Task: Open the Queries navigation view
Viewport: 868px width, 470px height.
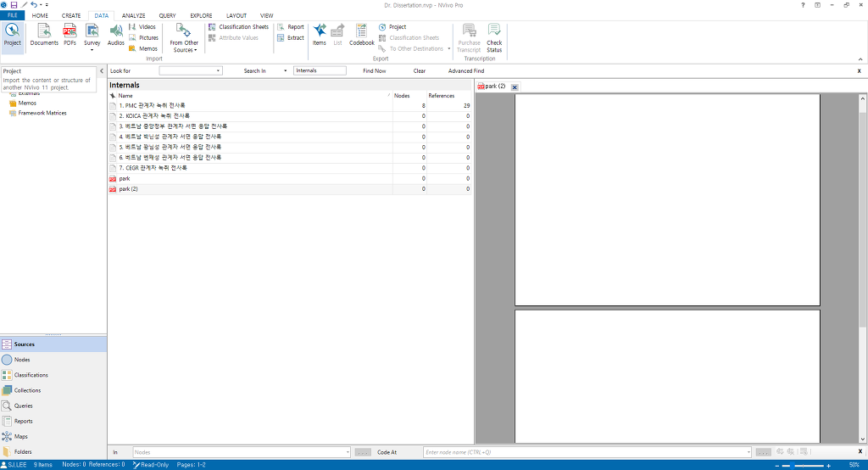Action: 53,406
